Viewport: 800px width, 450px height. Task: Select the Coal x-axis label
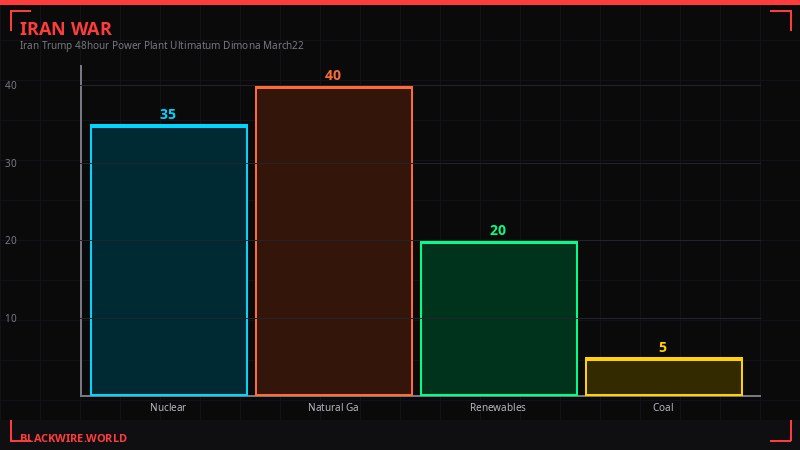click(x=663, y=408)
